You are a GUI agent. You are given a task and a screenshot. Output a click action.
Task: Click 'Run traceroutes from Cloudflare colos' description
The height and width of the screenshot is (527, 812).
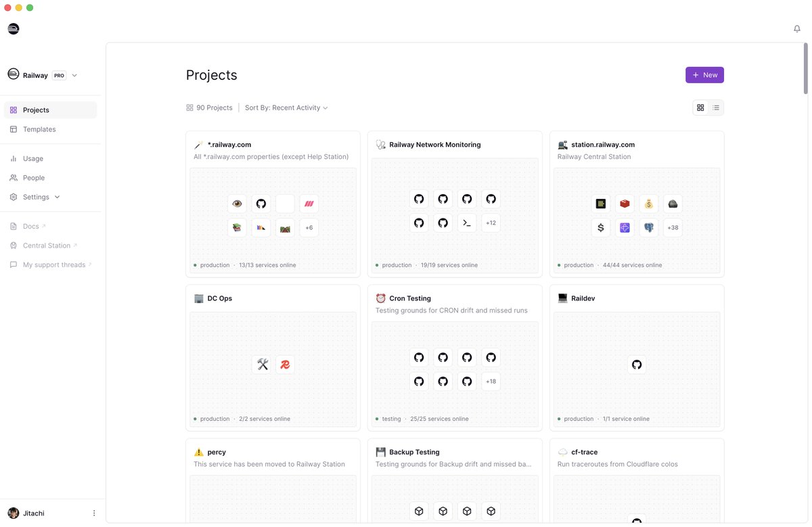[x=618, y=464]
